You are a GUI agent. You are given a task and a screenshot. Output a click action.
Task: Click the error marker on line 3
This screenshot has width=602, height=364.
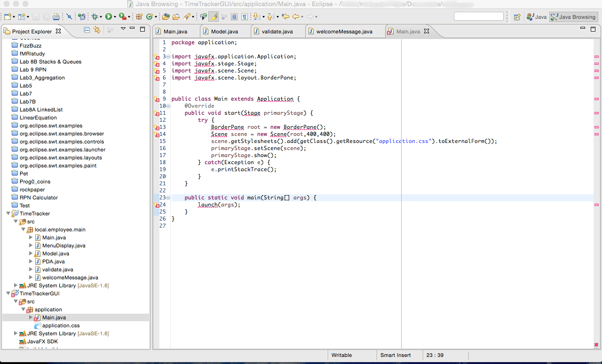tap(157, 57)
